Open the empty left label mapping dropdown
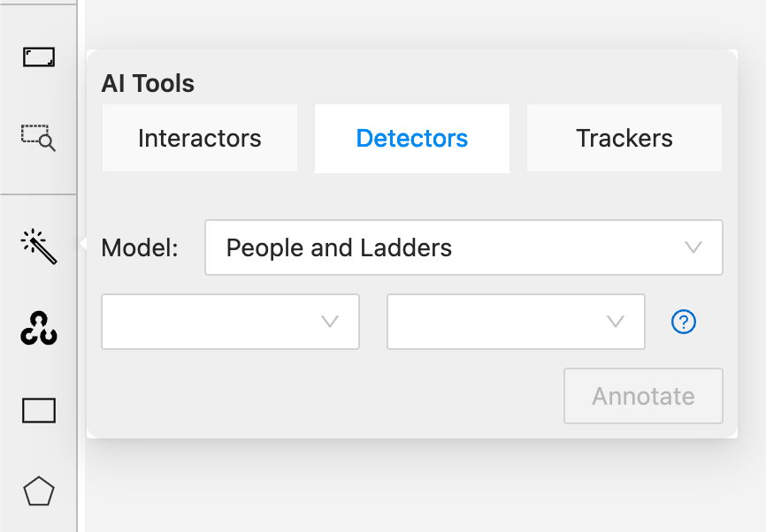Viewport: 766px width, 532px height. (230, 322)
